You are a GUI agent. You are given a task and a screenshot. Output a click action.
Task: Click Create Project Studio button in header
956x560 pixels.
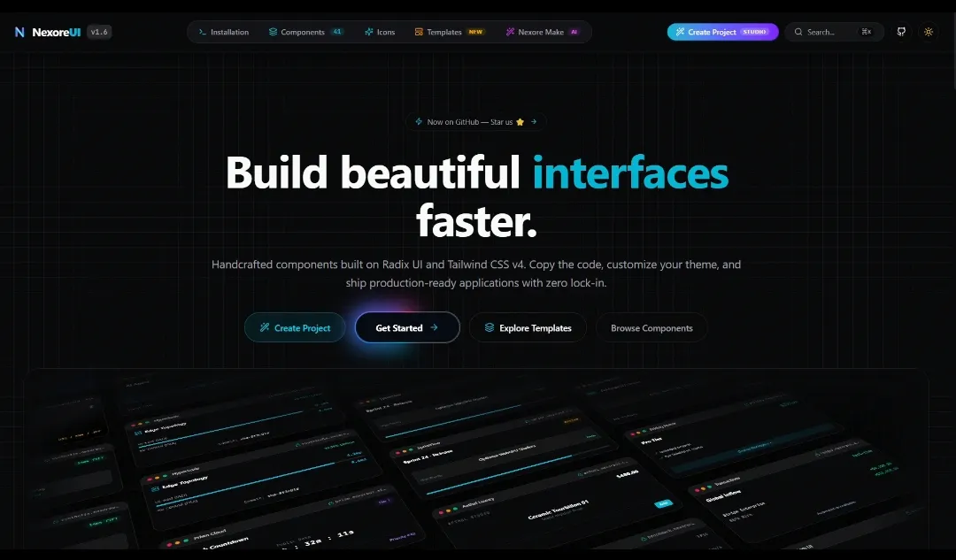coord(722,32)
